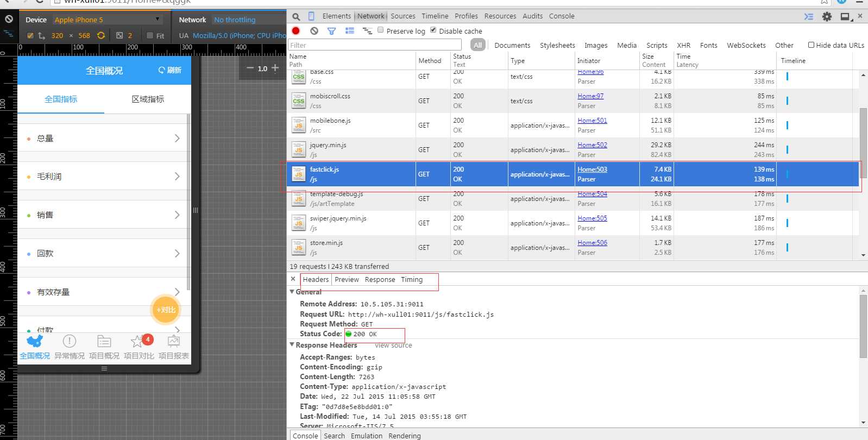Screen dimensions: 868x440
Task: Open the Device model dropdown
Action: (108, 20)
